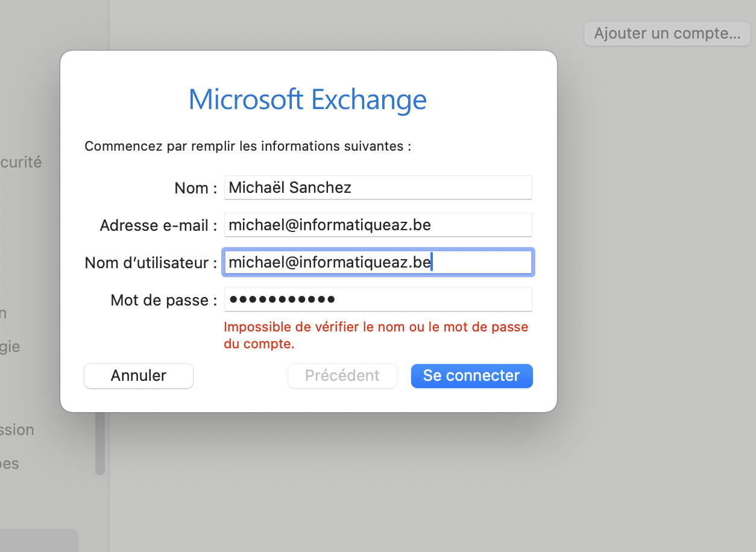The image size is (756, 552).
Task: Click the Nom text field
Action: pos(377,187)
